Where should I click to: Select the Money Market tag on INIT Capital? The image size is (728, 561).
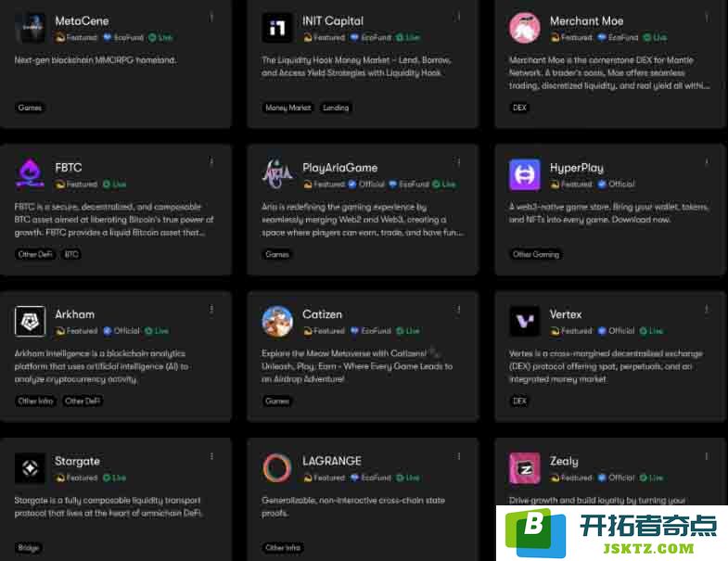click(x=287, y=108)
